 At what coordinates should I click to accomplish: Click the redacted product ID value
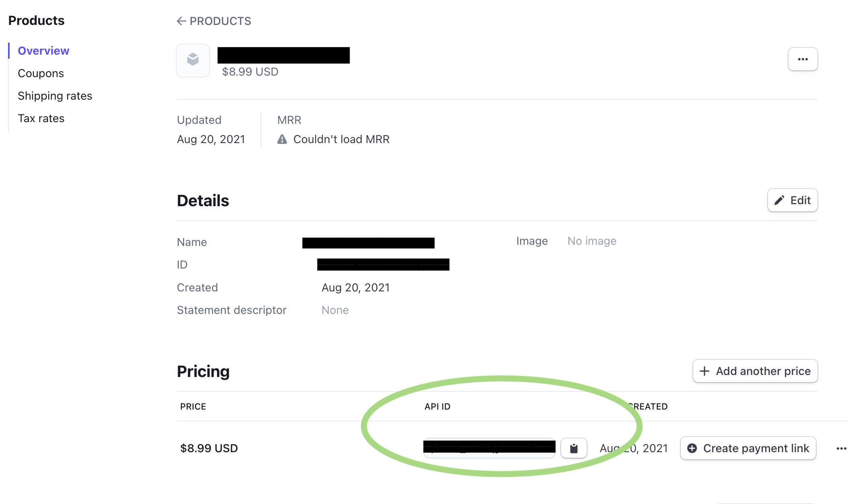coord(383,264)
